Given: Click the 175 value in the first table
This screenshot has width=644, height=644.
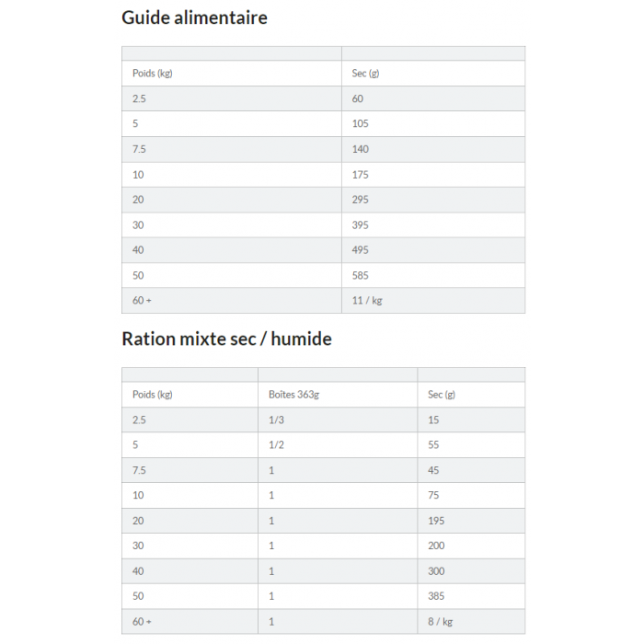Looking at the screenshot, I should pyautogui.click(x=360, y=174).
